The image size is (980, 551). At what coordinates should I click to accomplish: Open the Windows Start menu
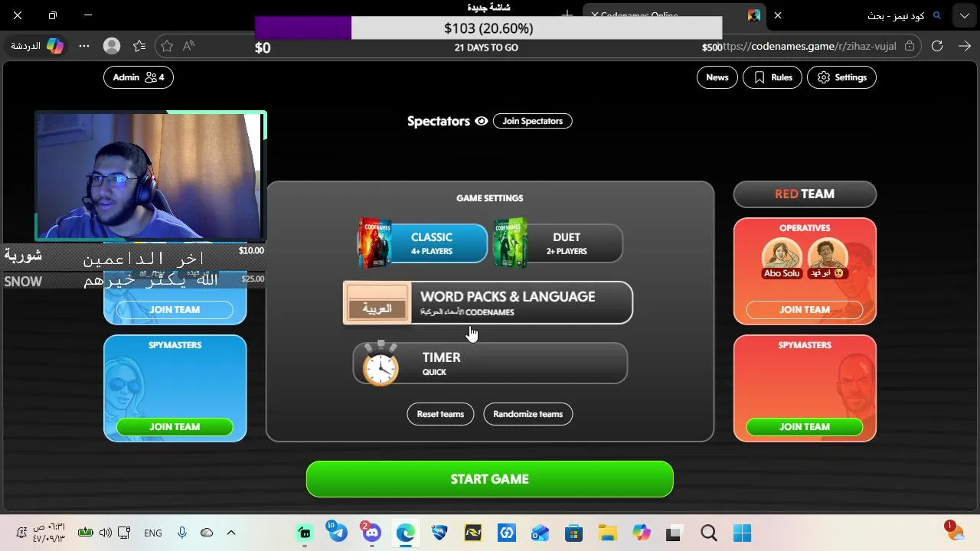[742, 533]
